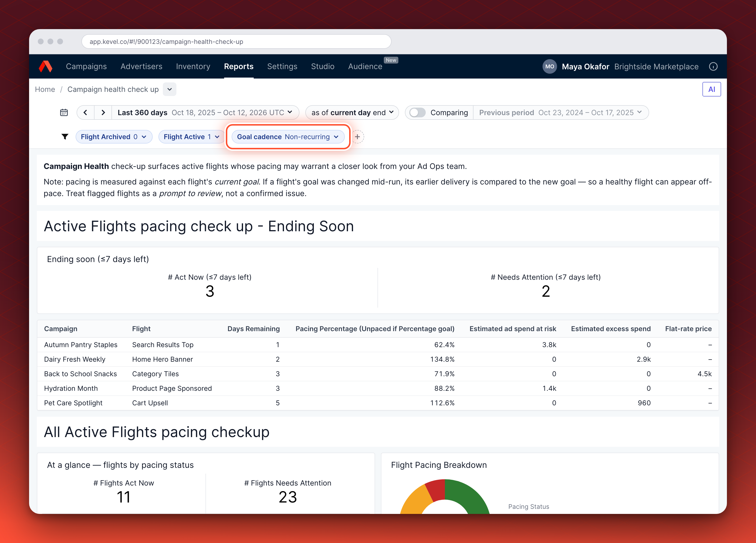
Task: Sort by Estimated ad spend at risk header
Action: pos(513,329)
